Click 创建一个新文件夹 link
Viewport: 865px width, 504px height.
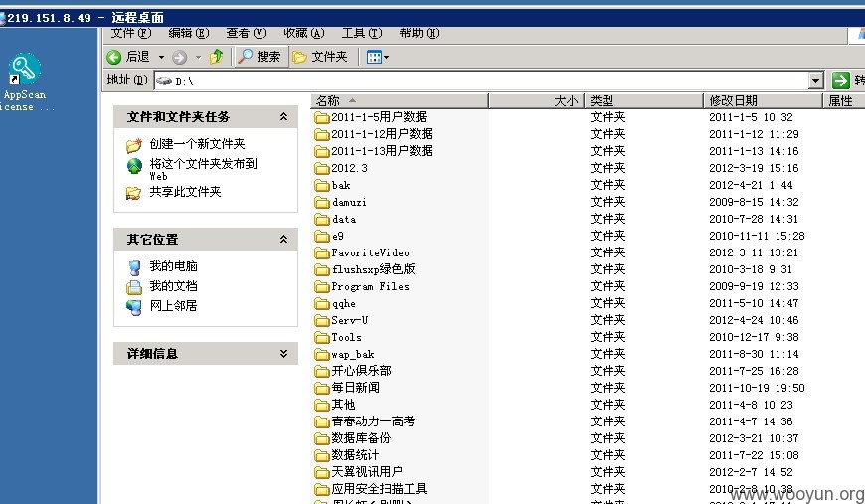point(197,144)
